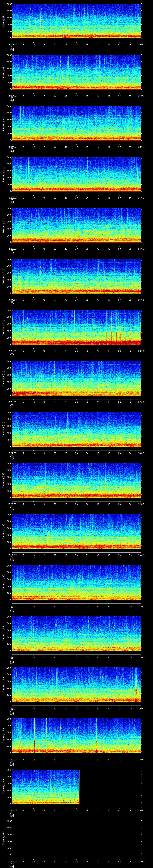Select the partial spectrogram panel starting at 3:34:00
Image resolution: width=153 pixels, height=868 pixels.
coord(46,787)
